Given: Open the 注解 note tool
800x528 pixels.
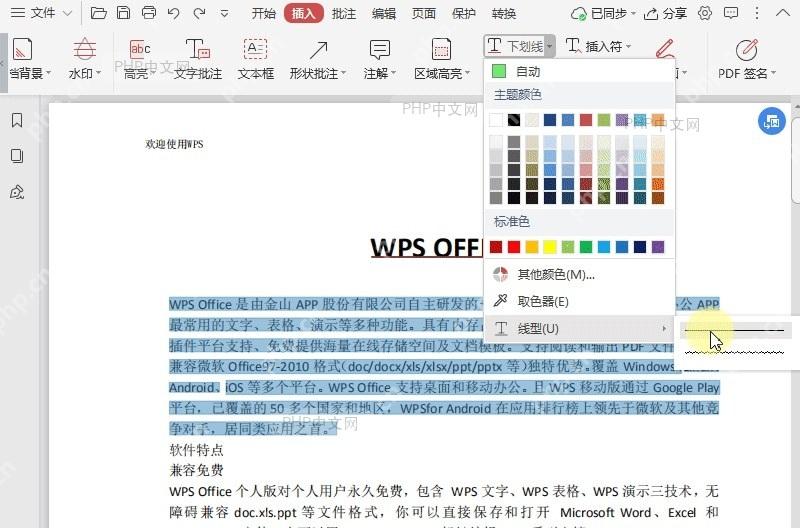Looking at the screenshot, I should (380, 59).
